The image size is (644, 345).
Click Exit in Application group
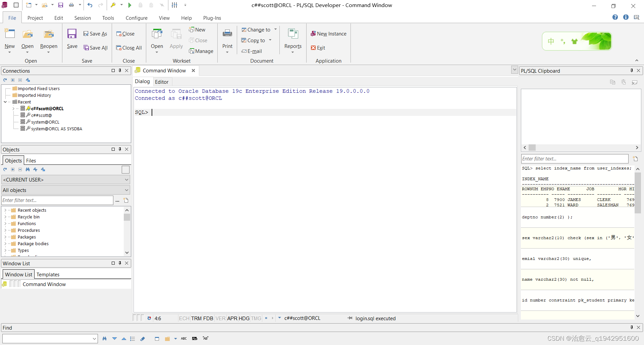(318, 48)
